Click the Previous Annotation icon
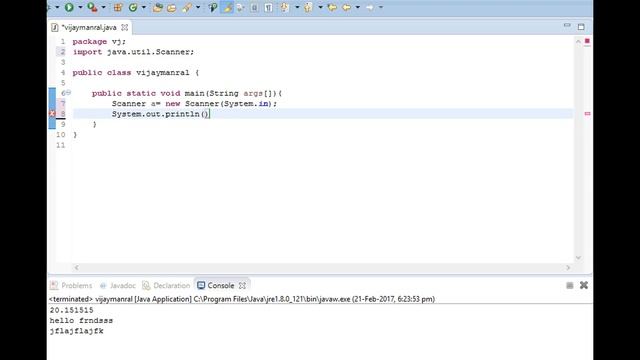Image resolution: width=640 pixels, height=360 pixels. [x=308, y=7]
